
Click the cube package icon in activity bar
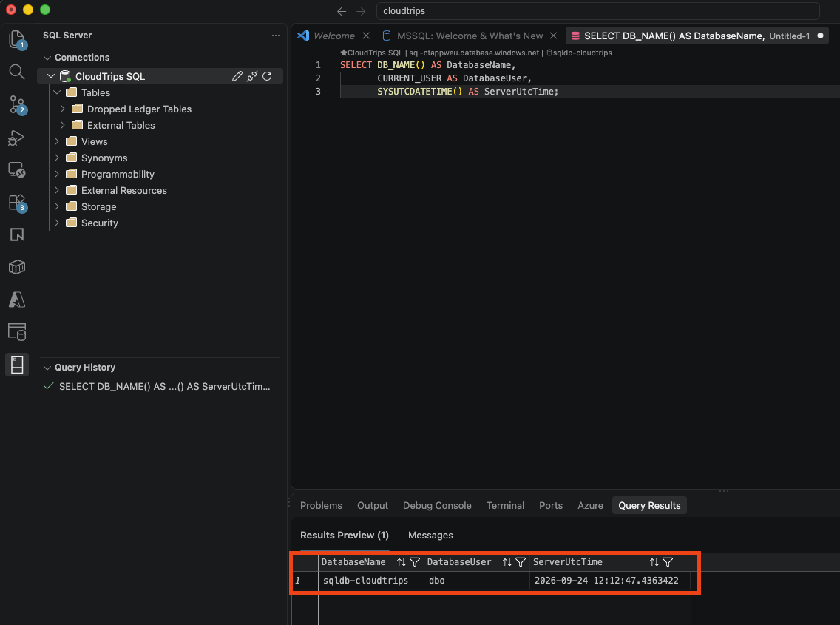click(x=16, y=267)
